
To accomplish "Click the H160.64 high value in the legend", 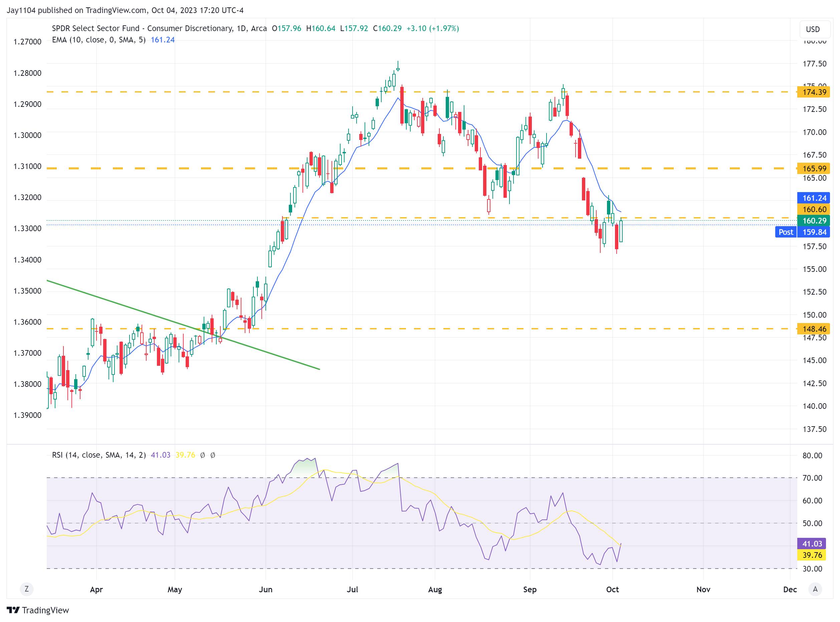I will (320, 28).
